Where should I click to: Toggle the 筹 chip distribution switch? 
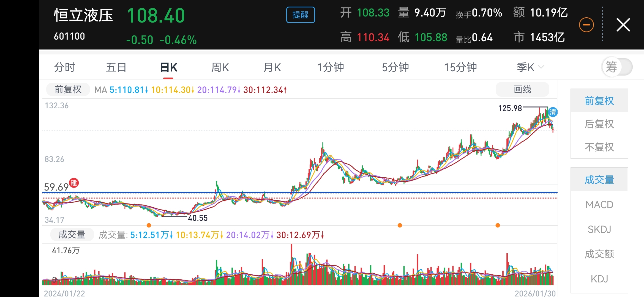point(617,67)
